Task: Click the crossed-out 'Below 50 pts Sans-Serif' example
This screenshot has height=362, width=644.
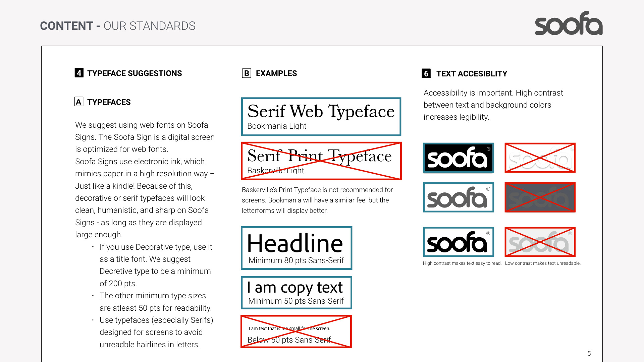Action: (296, 331)
